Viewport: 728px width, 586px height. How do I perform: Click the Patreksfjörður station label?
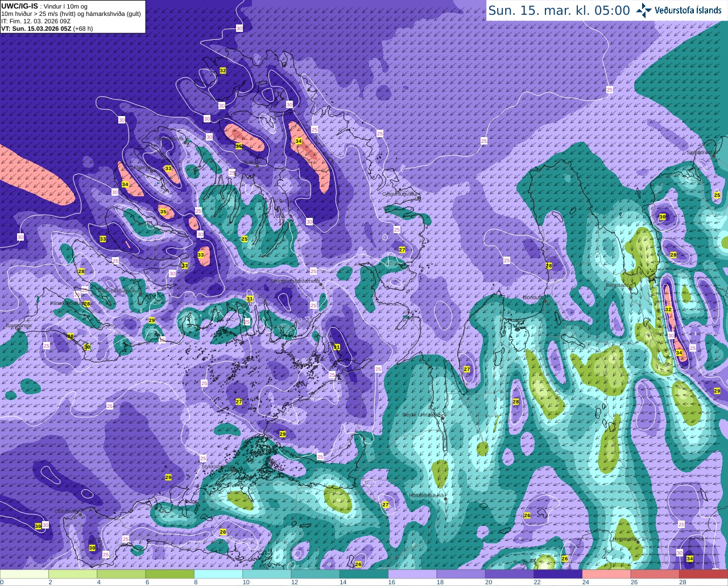pos(67,303)
